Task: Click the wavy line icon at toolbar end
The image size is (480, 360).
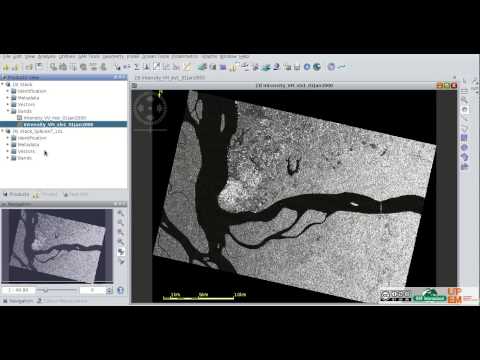Action: [341, 67]
